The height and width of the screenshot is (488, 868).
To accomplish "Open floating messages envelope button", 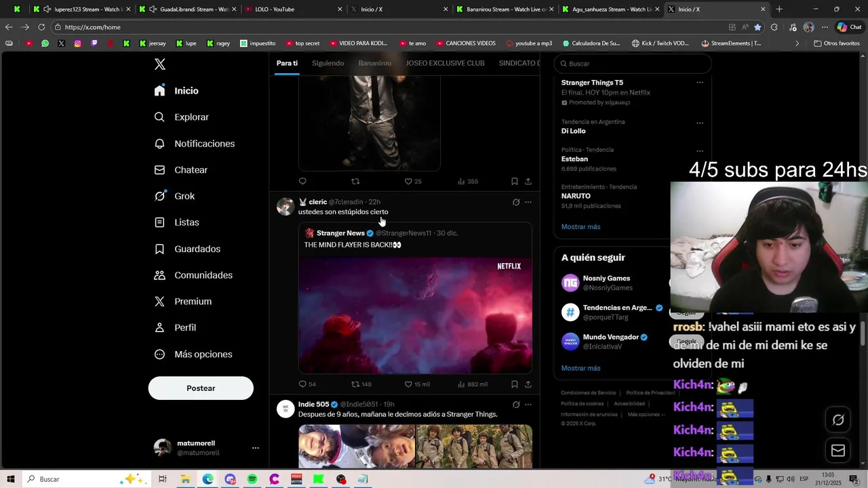I will [838, 451].
